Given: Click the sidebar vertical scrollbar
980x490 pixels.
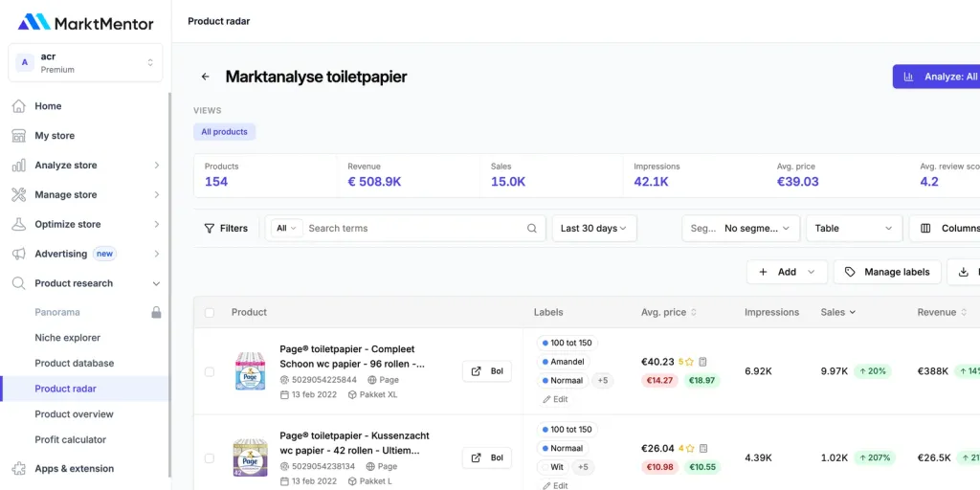Looking at the screenshot, I should (x=170, y=287).
